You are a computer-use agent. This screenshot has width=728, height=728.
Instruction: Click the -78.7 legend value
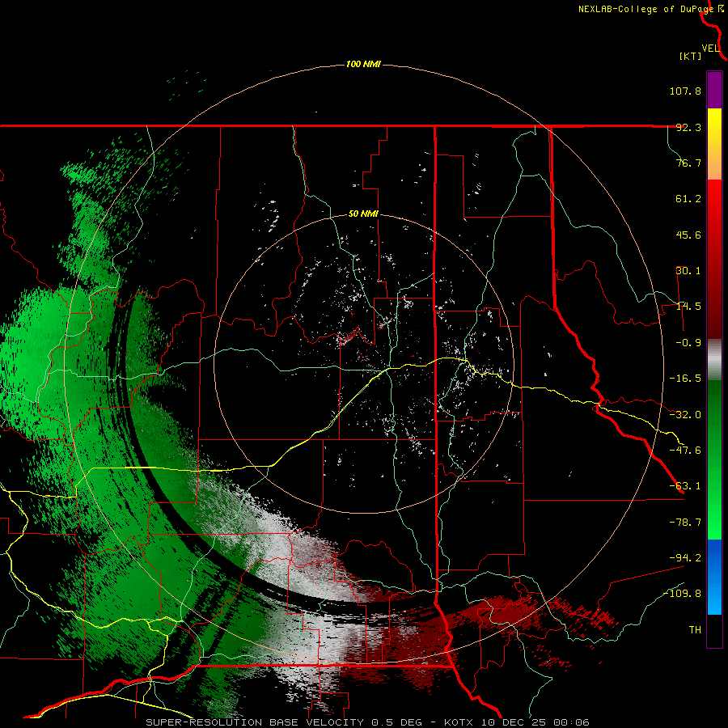pyautogui.click(x=685, y=523)
